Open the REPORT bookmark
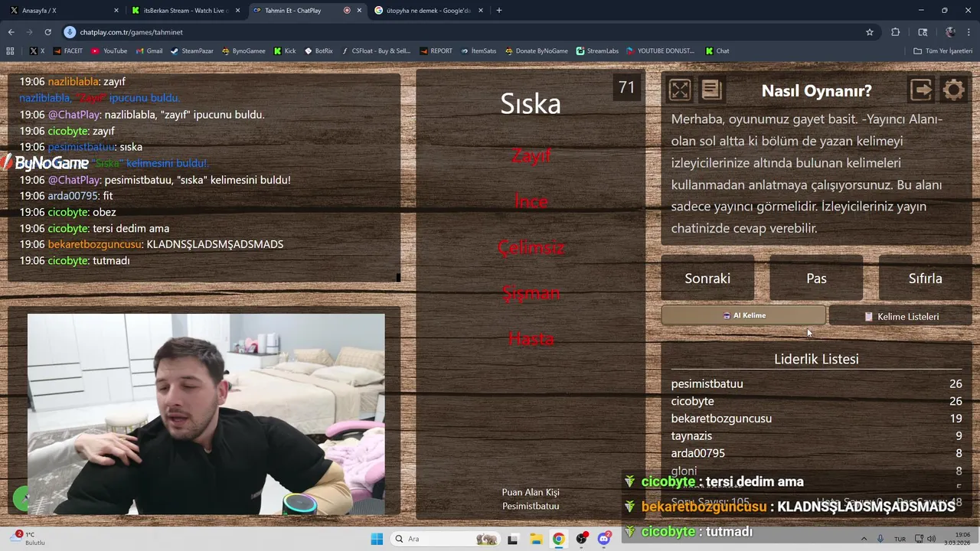Screen dimensions: 980x551 [x=436, y=51]
